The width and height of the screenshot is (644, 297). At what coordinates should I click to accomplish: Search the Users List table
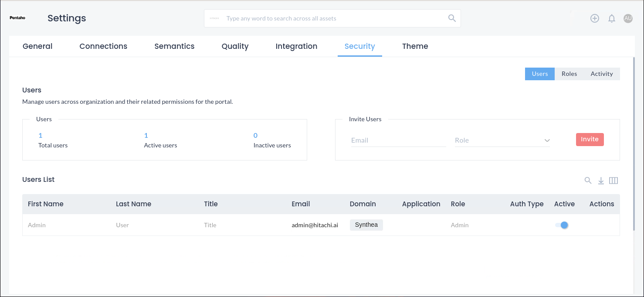[588, 181]
